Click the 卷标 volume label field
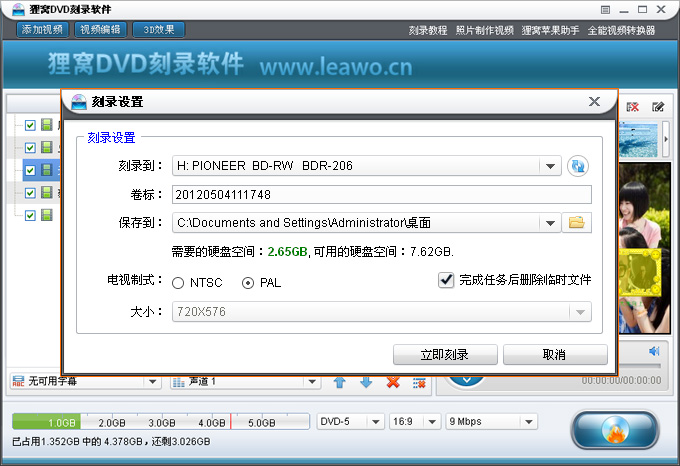 coord(382,195)
